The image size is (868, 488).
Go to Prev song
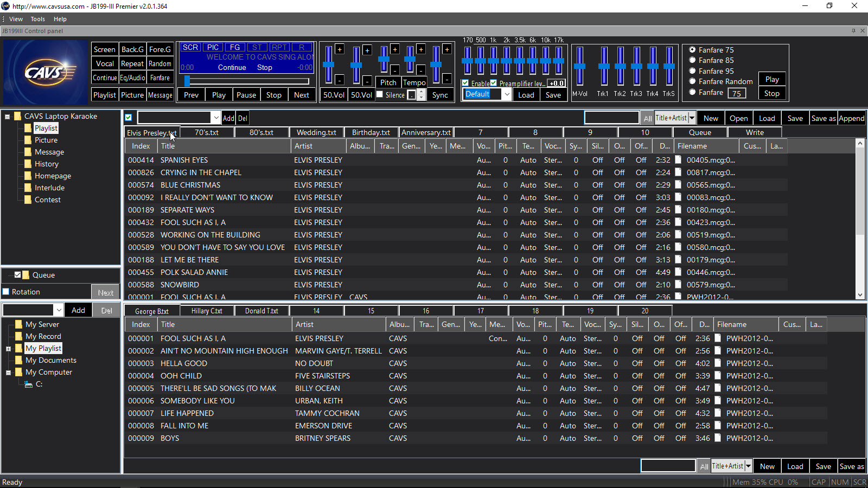click(x=191, y=95)
